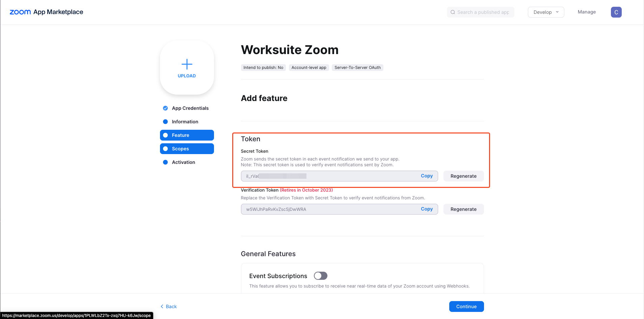This screenshot has height=319, width=644.
Task: Click the Event Subscriptions label
Action: click(278, 276)
